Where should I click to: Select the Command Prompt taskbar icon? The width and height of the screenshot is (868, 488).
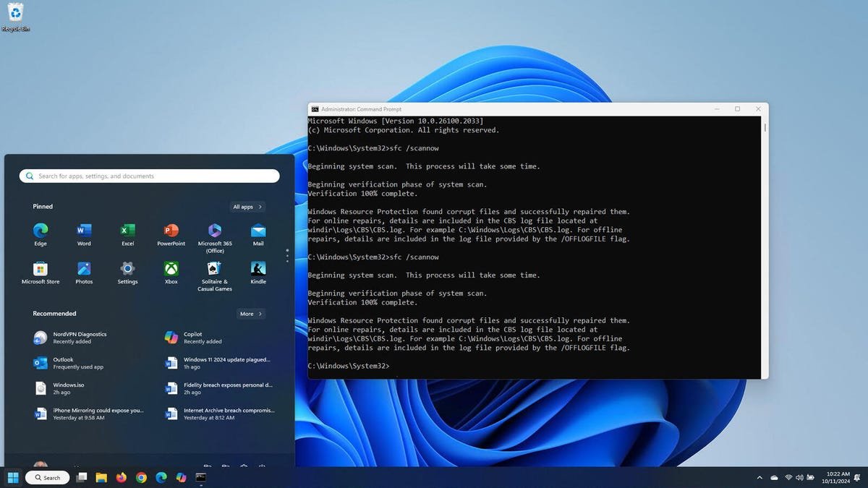click(201, 477)
